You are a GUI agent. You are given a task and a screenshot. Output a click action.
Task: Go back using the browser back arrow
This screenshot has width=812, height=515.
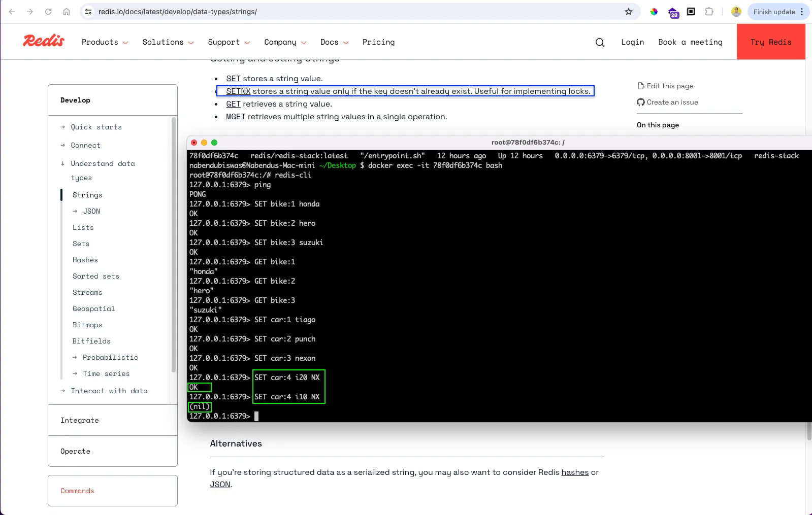click(12, 12)
